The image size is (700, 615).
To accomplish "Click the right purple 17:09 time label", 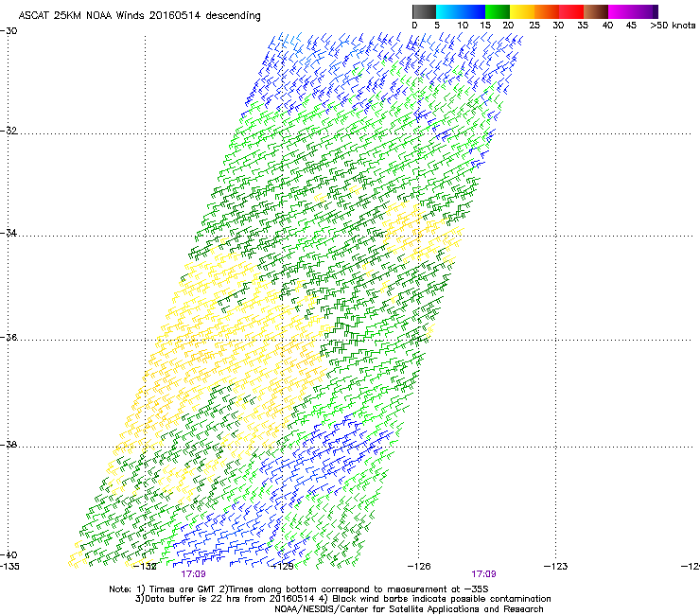I will tap(484, 574).
